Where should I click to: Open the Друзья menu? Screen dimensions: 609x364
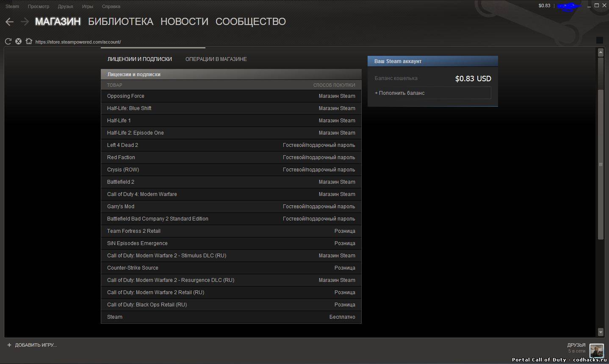click(x=66, y=6)
